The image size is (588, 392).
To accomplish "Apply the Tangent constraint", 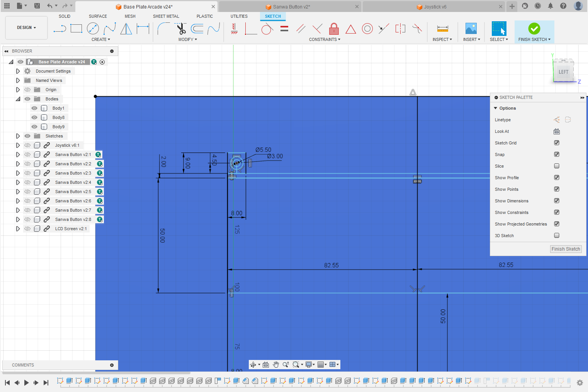I will (267, 28).
